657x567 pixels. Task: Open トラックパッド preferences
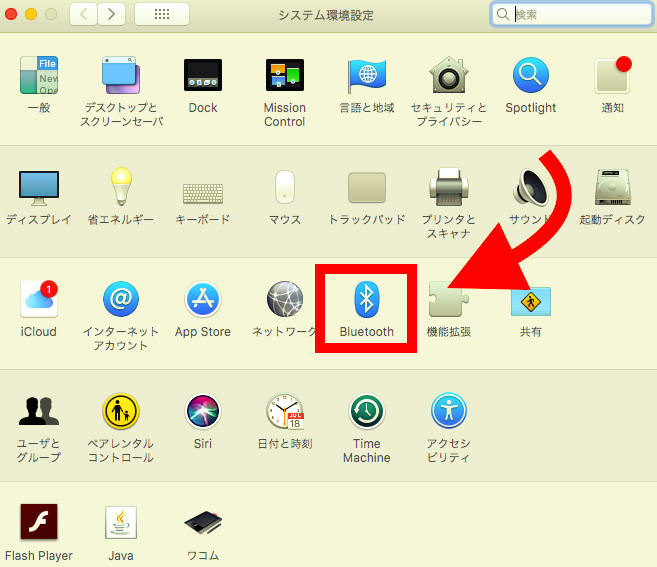[x=367, y=187]
